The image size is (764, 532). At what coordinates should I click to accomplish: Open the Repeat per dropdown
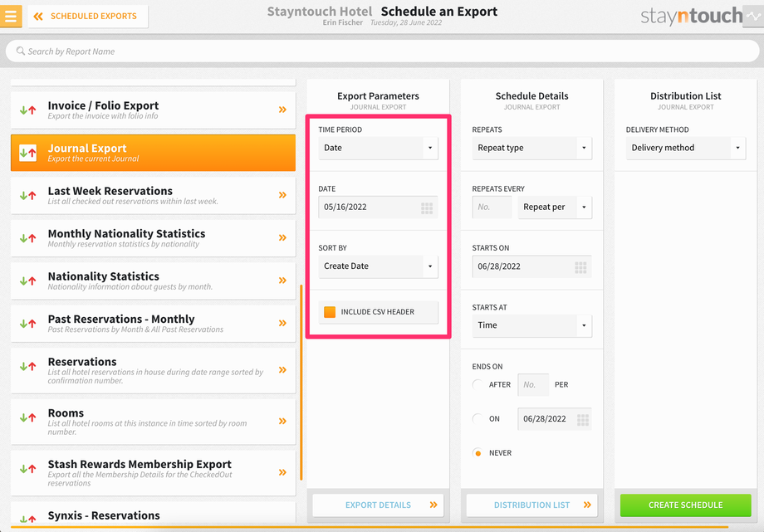(555, 207)
